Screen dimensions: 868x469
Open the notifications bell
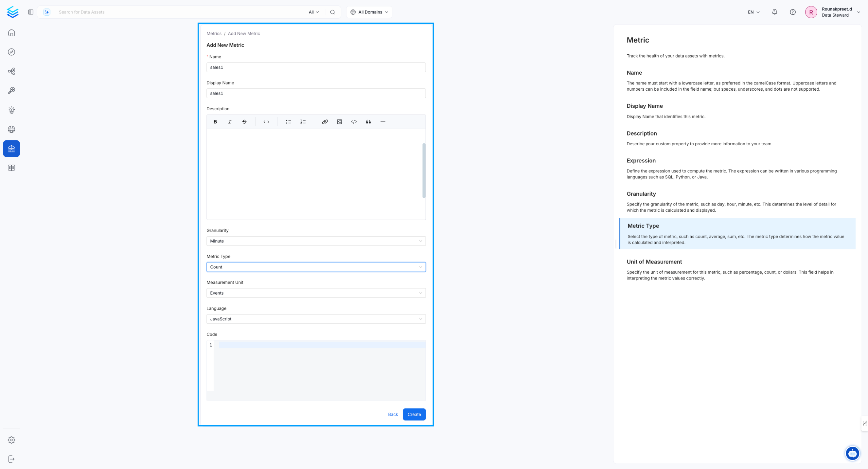coord(774,12)
